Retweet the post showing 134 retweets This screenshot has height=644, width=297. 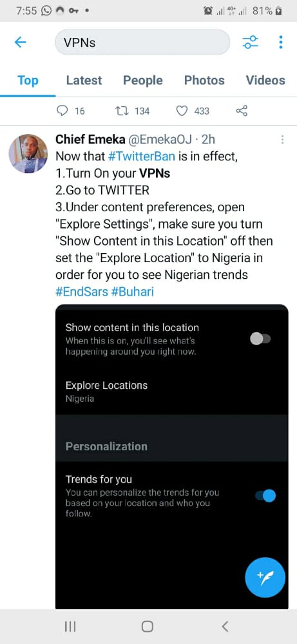point(122,111)
